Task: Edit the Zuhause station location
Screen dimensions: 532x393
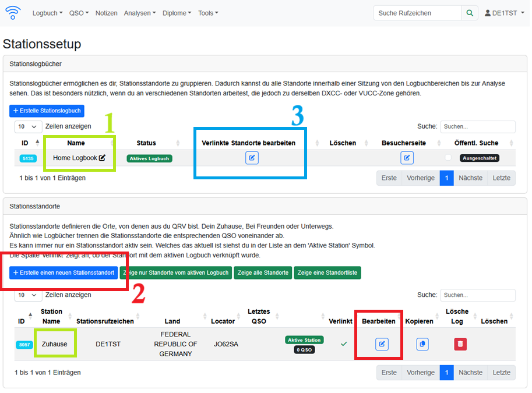Action: pyautogui.click(x=382, y=344)
